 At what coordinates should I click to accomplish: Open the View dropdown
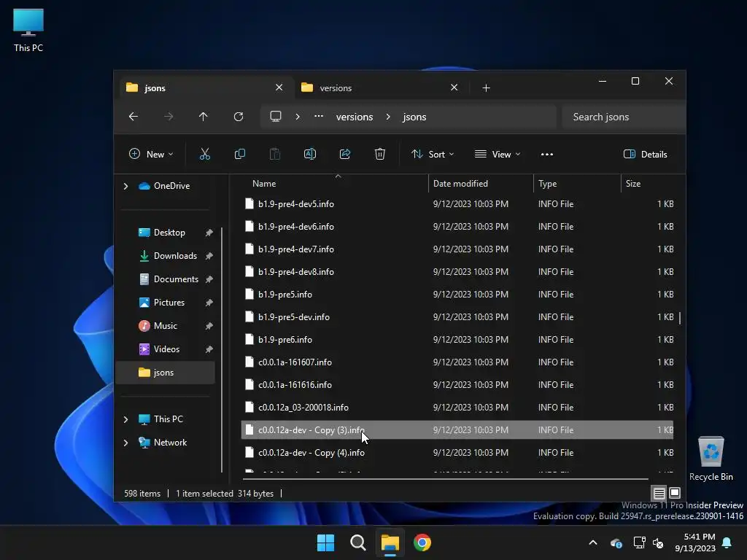[498, 154]
